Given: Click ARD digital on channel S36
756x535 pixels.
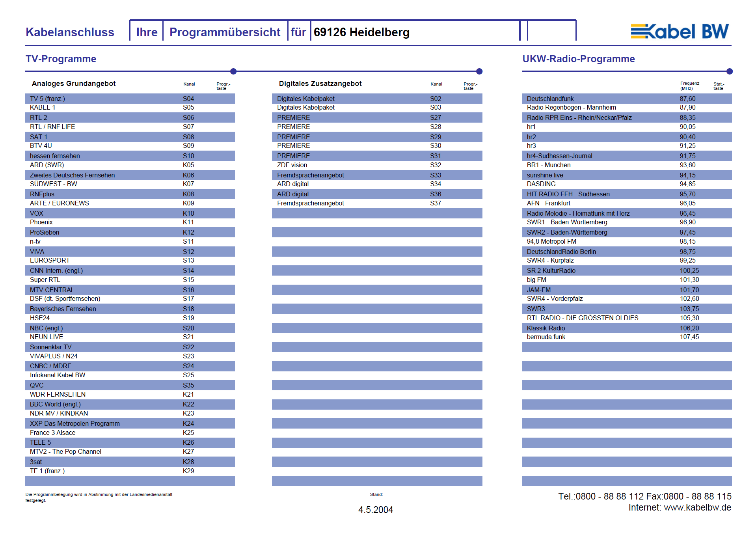Looking at the screenshot, I should click(x=377, y=194).
